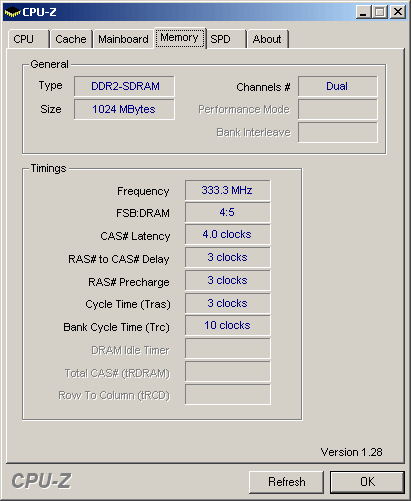Click the DDR2-SDRAM type field
Screen dimensions: 411x501
point(124,86)
